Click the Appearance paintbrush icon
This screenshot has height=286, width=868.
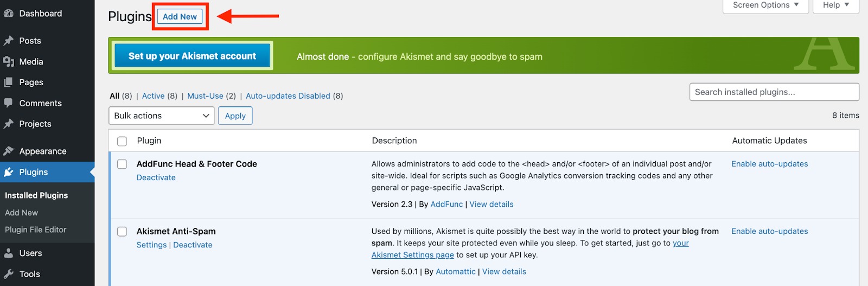pos(9,151)
